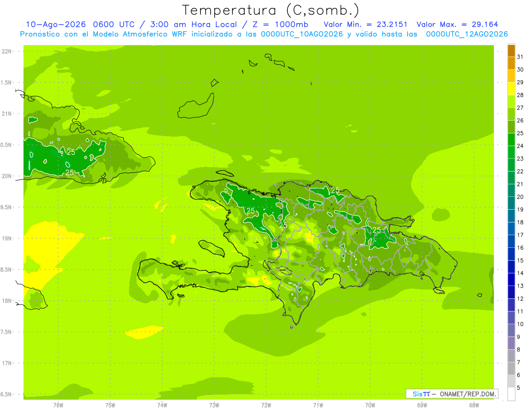Click the latitude label '21N'
This screenshot has width=532, height=411.
click(7, 114)
